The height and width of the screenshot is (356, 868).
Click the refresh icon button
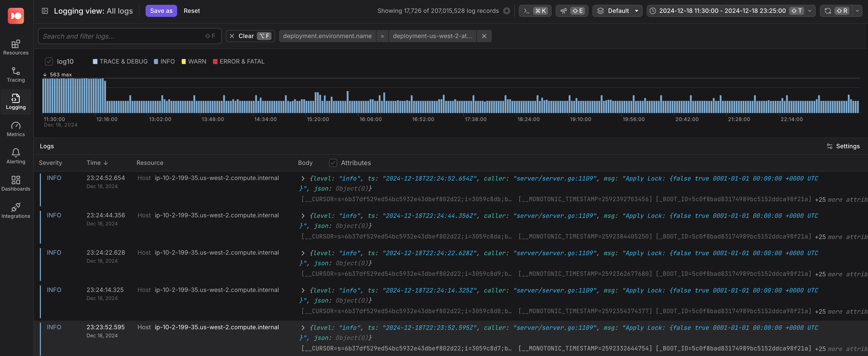pyautogui.click(x=836, y=11)
